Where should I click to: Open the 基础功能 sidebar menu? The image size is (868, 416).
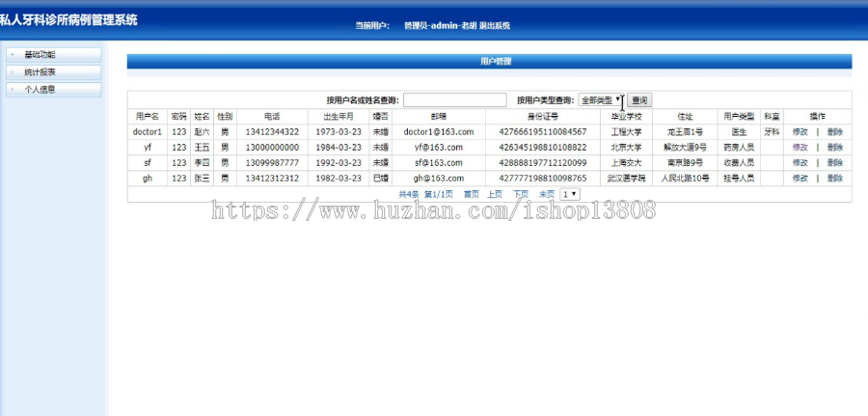(53, 55)
